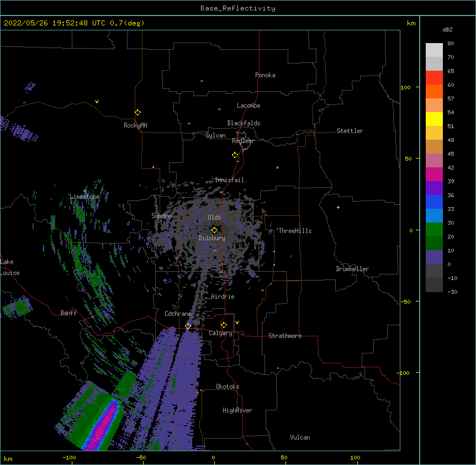476x465 pixels.
Task: Click the orange swatch between 60 and 57 dBZ
Action: 434,91
